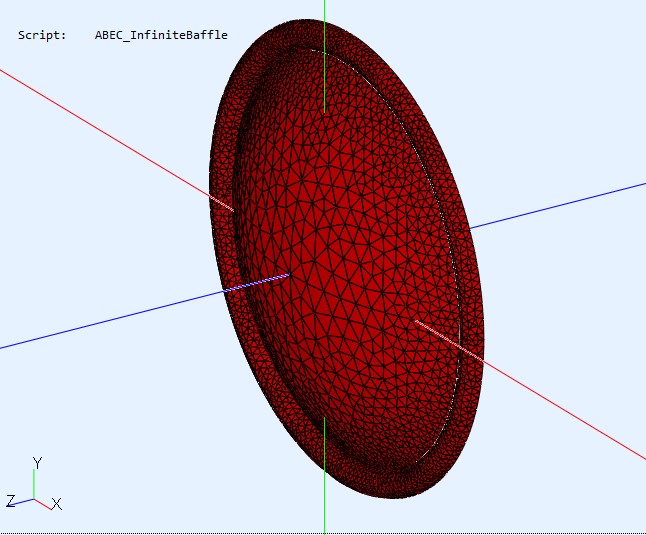The image size is (646, 535).
Task: Click the red meshed speaker cone model
Action: (346, 259)
